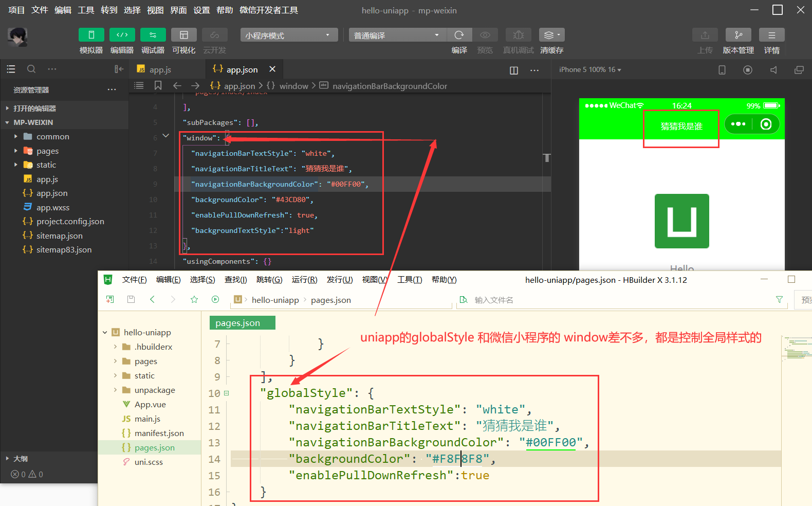Toggle the simulator (模拟器) panel button

point(91,34)
